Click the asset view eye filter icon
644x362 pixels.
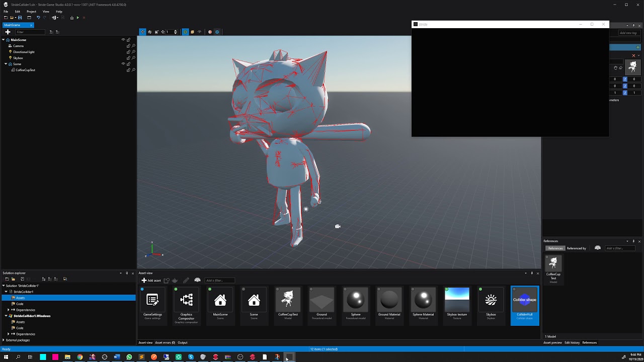[x=197, y=281]
